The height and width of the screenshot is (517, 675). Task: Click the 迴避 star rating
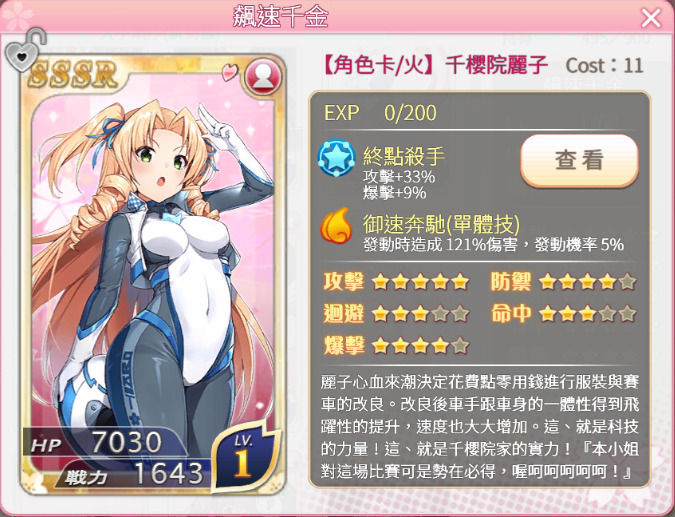click(x=420, y=314)
